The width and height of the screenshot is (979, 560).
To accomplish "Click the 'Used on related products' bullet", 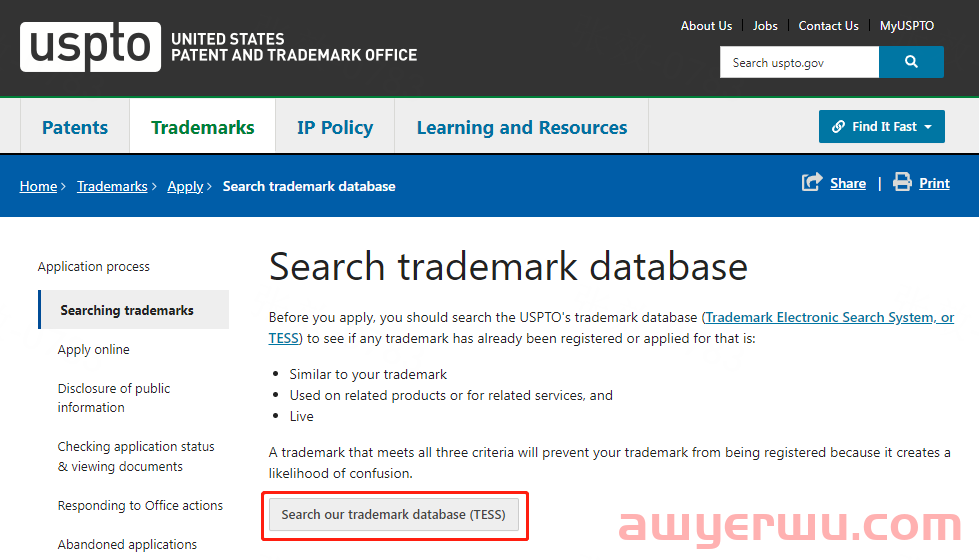I will [x=451, y=395].
